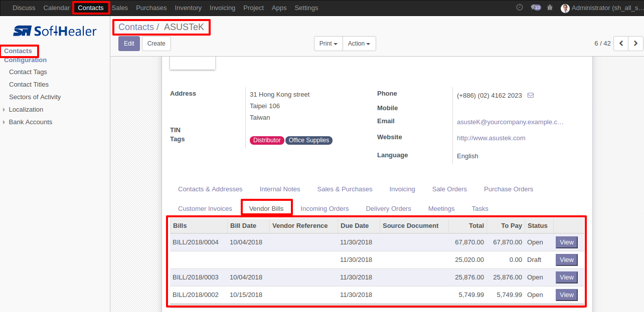
Task: Click the Bills column header
Action: point(199,226)
